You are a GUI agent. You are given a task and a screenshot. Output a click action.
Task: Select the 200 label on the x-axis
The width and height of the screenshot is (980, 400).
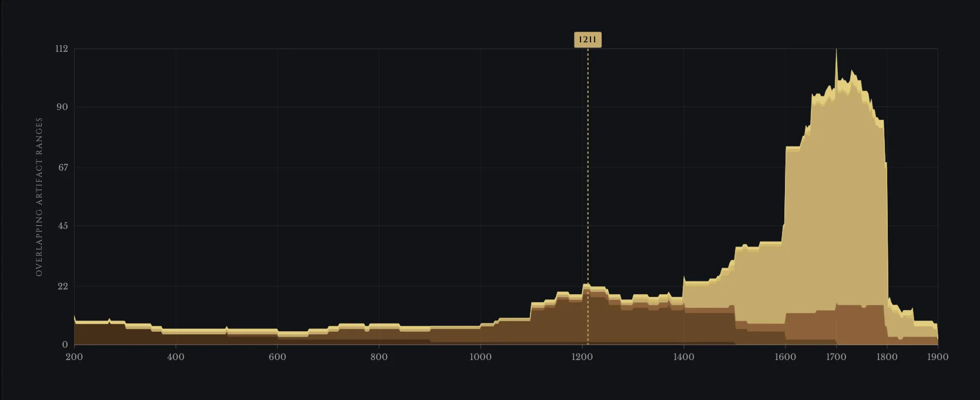click(74, 356)
